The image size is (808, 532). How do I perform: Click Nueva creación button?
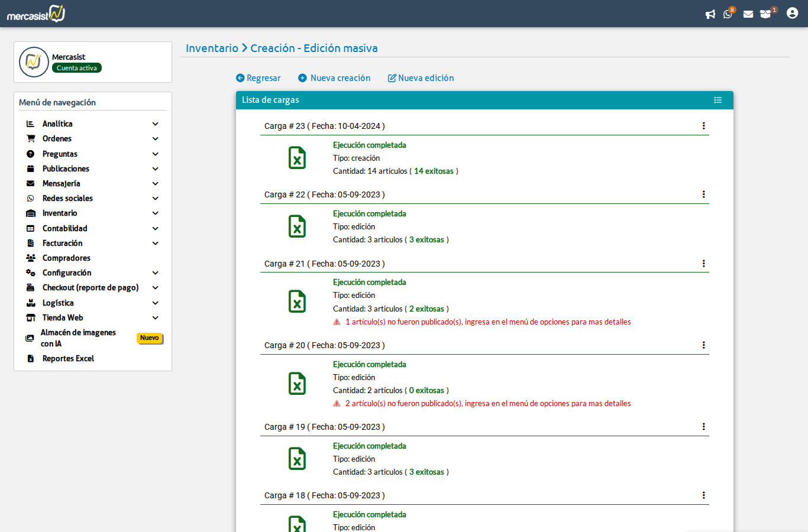tap(334, 78)
